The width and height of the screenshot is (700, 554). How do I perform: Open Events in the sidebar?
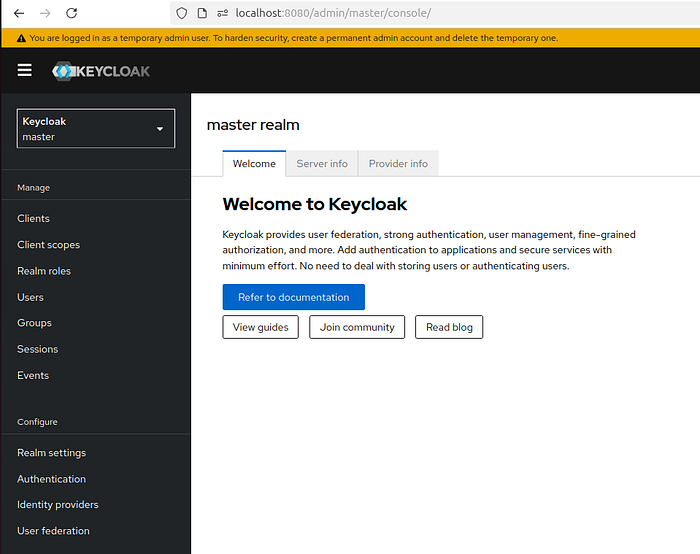tap(33, 375)
